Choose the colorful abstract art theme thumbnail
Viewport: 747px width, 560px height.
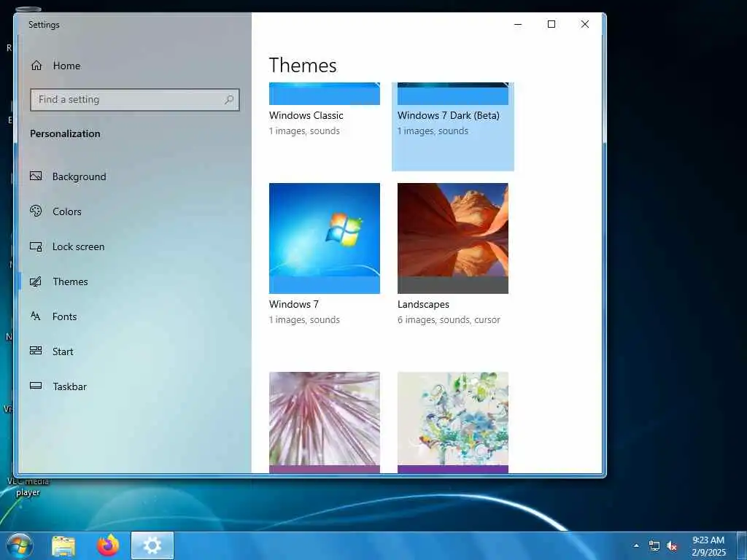click(x=452, y=422)
